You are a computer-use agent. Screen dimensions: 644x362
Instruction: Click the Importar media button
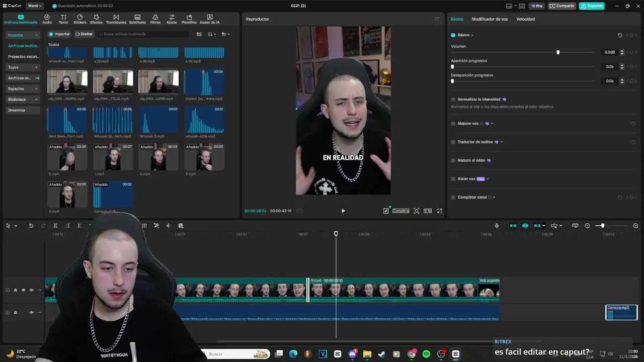(59, 34)
